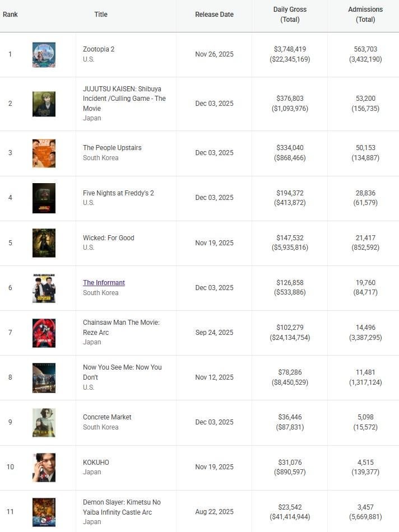This screenshot has width=399, height=532.
Task: Sort by Release Date column header
Action: coord(214,15)
